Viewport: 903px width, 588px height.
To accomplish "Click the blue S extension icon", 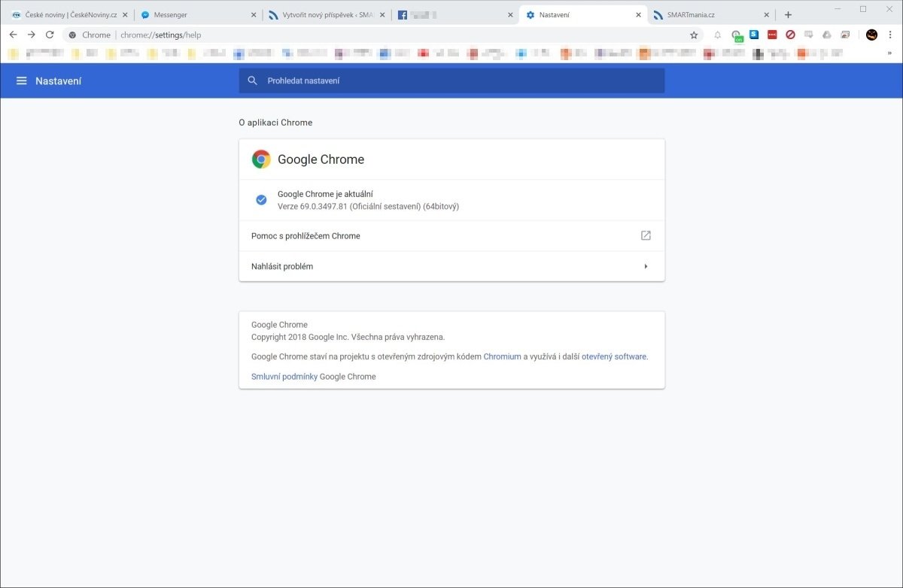I will click(754, 35).
